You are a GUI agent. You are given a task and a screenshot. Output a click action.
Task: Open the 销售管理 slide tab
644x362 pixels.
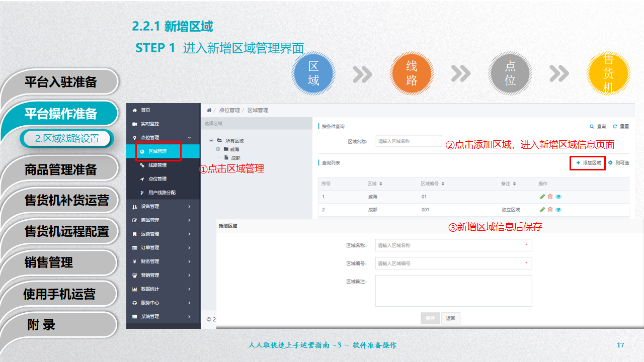60,262
